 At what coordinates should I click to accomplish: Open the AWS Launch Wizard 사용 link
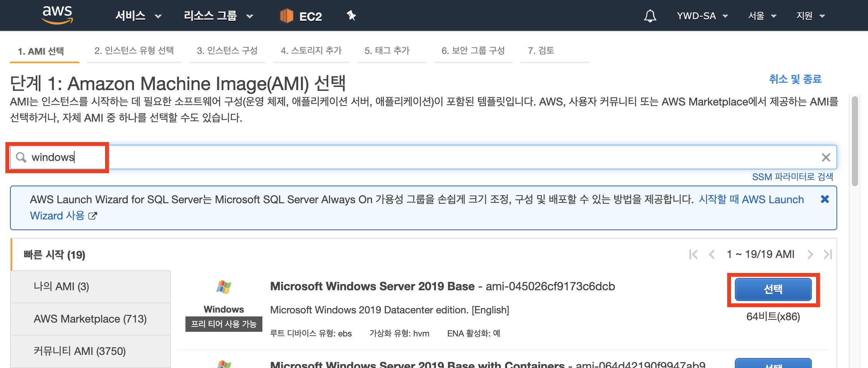[x=751, y=199]
